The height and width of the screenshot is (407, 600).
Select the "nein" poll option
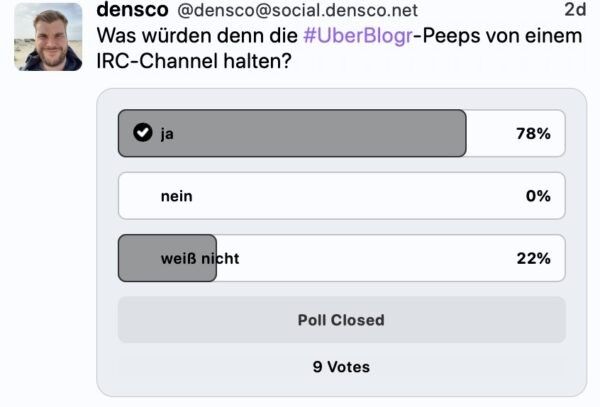[177, 196]
